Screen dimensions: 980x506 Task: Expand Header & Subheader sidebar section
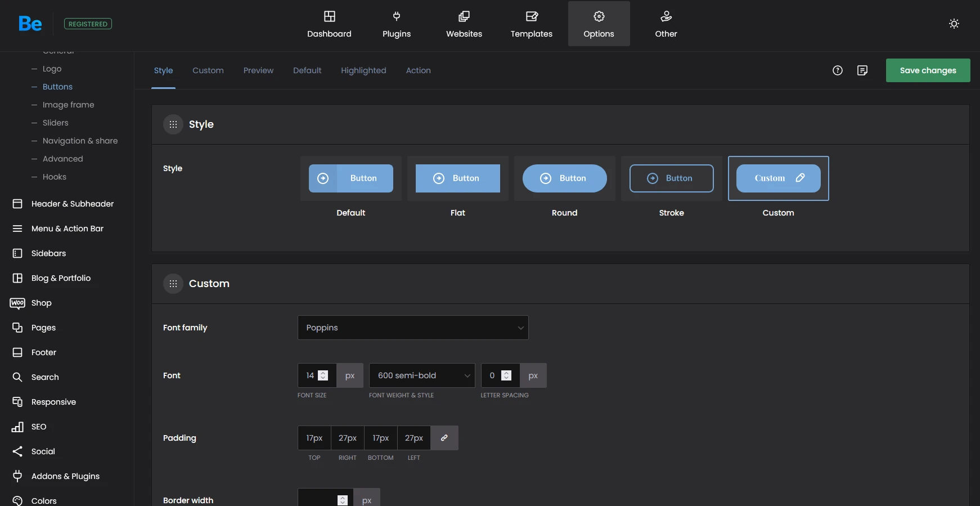pyautogui.click(x=72, y=204)
